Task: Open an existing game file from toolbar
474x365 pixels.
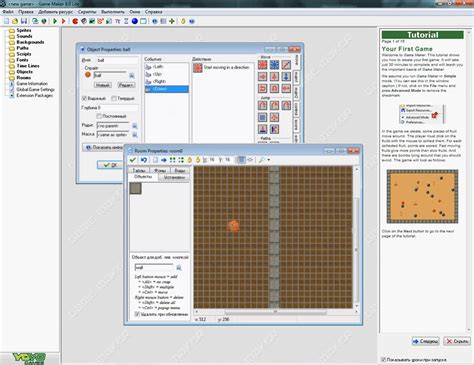Action: pyautogui.click(x=15, y=21)
